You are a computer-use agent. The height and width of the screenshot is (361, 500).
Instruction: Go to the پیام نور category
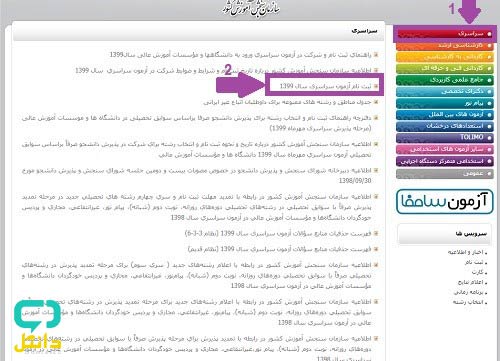445,103
